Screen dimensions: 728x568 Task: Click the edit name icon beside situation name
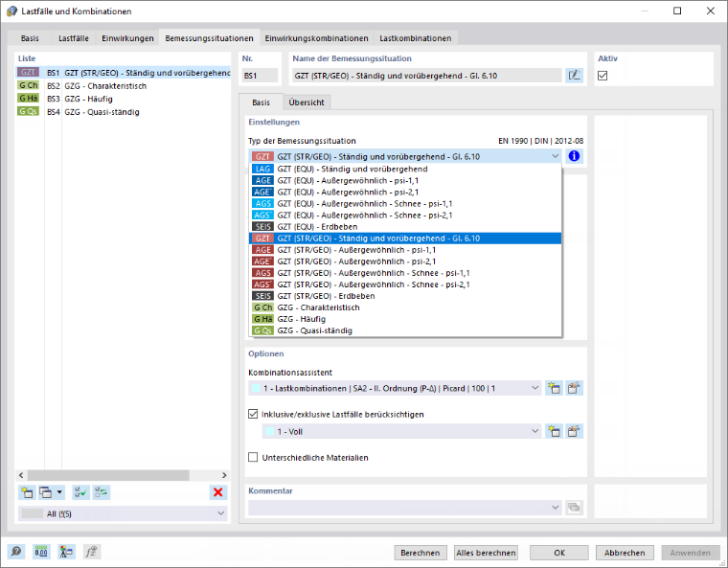574,76
